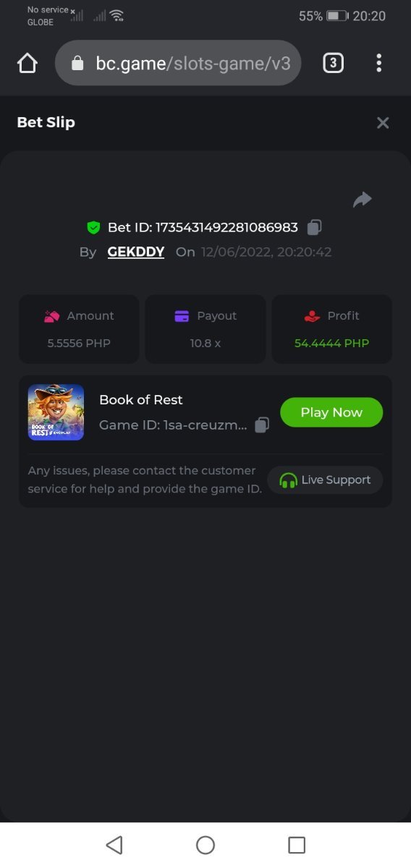
Task: Click the Profit 54.4444 PHP card
Action: 332,329
